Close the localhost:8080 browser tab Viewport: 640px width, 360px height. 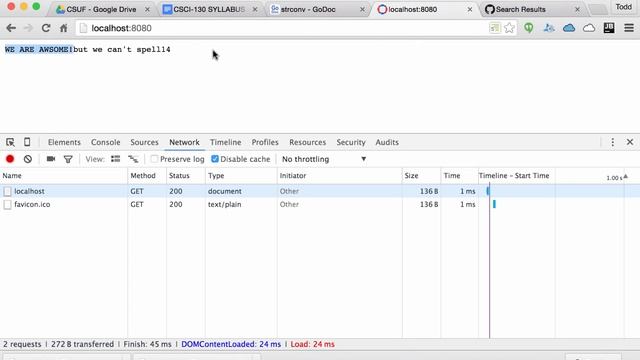pyautogui.click(x=470, y=9)
